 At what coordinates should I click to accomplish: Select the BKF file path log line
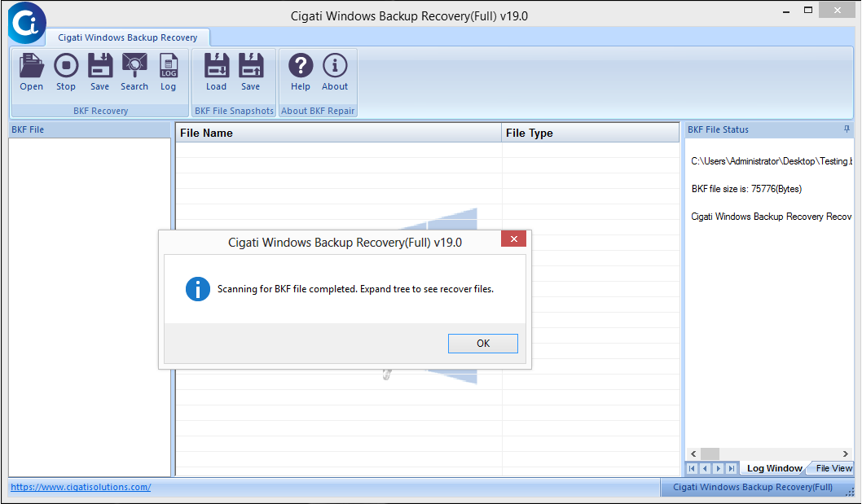(x=772, y=161)
